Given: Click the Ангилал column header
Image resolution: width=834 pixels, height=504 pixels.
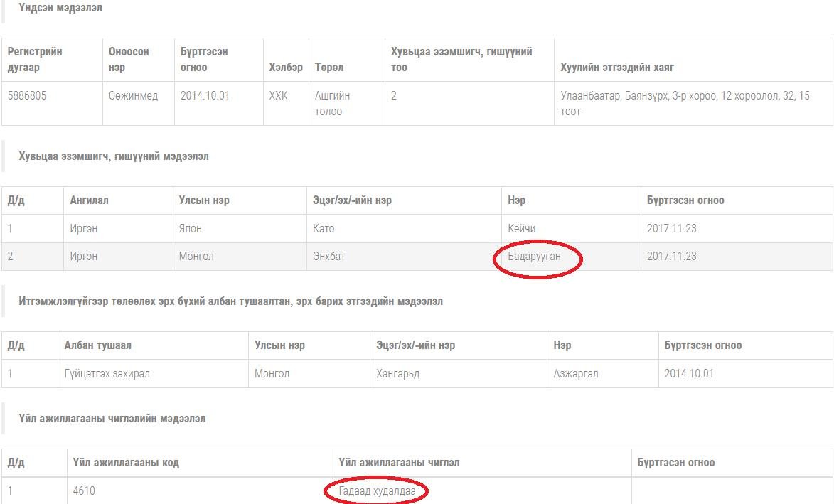Looking at the screenshot, I should 89,200.
